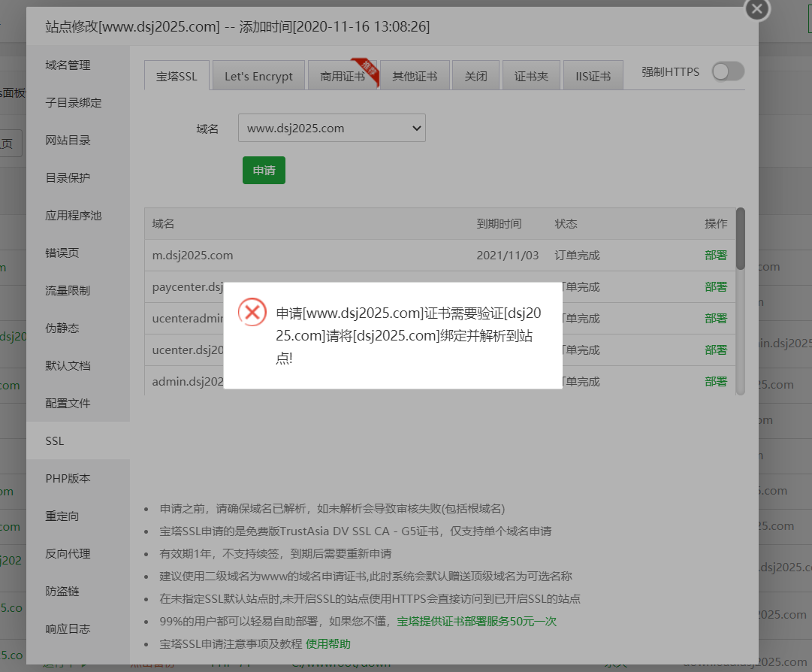Screen dimensions: 812x672
Task: Open 宝塔提供证书部署服务50元一次 link
Action: (476, 621)
